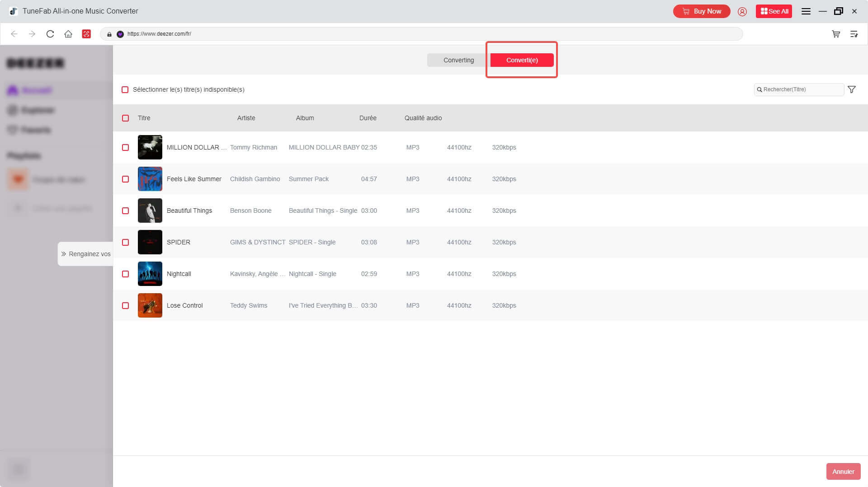This screenshot has height=487, width=868.
Task: Click duration 04:57 of Feels Like Summer
Action: (x=369, y=179)
